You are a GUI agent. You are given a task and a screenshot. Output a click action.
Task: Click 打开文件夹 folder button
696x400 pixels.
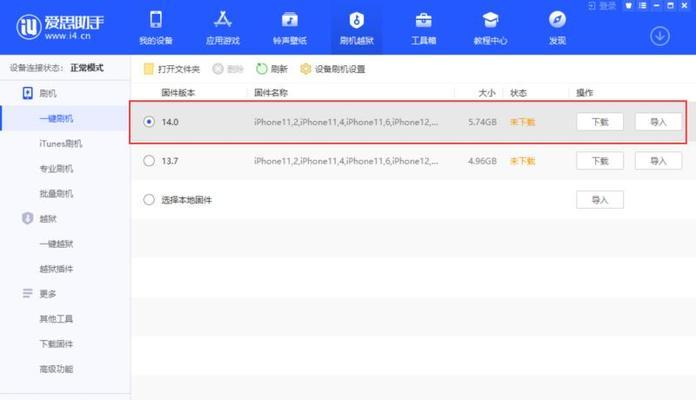tap(172, 69)
